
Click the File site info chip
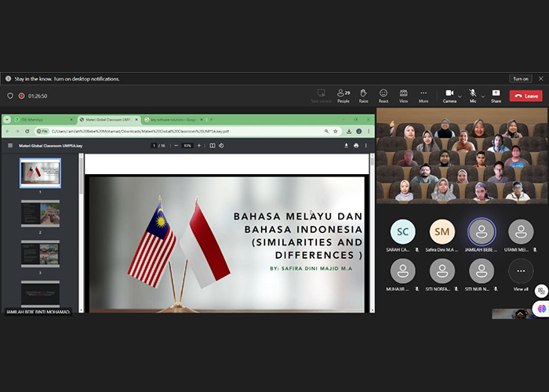pos(42,131)
